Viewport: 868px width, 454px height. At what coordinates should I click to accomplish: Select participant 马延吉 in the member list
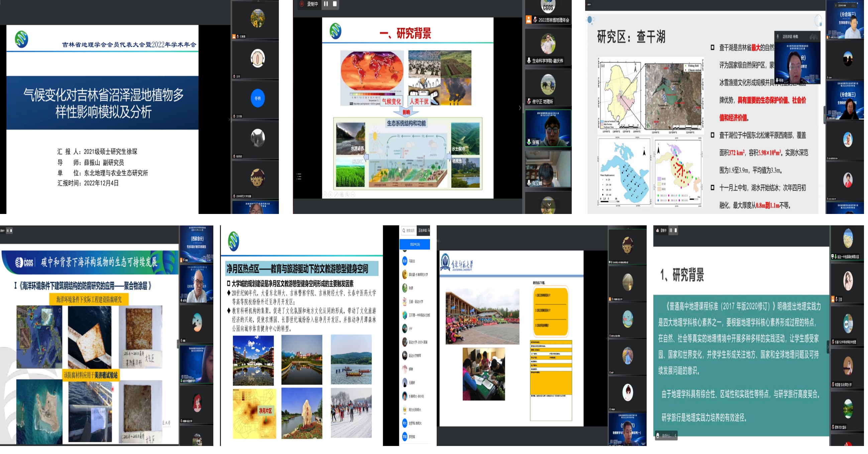(x=412, y=261)
